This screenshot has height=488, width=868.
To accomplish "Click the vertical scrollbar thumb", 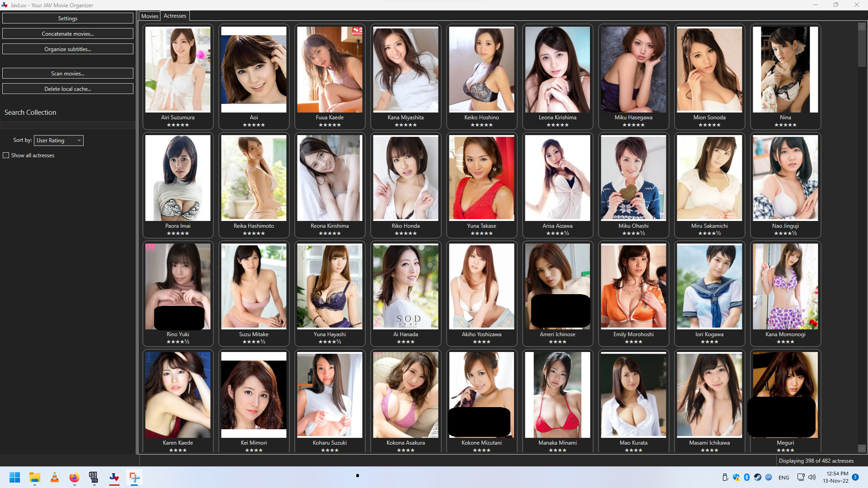I will click(x=862, y=48).
